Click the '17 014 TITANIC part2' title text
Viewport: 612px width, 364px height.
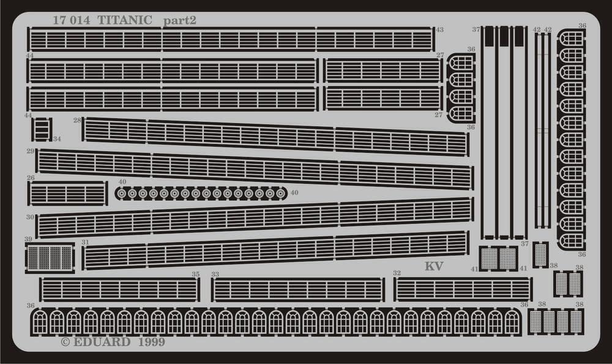(x=124, y=20)
